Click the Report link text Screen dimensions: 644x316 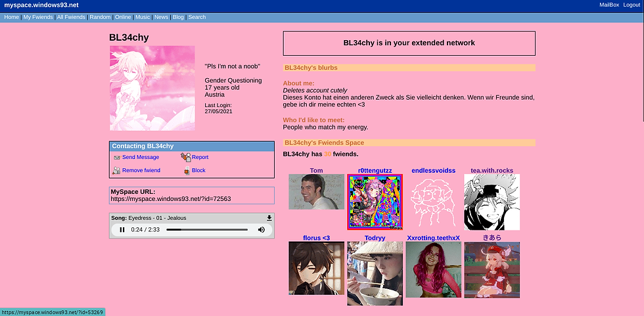click(200, 157)
